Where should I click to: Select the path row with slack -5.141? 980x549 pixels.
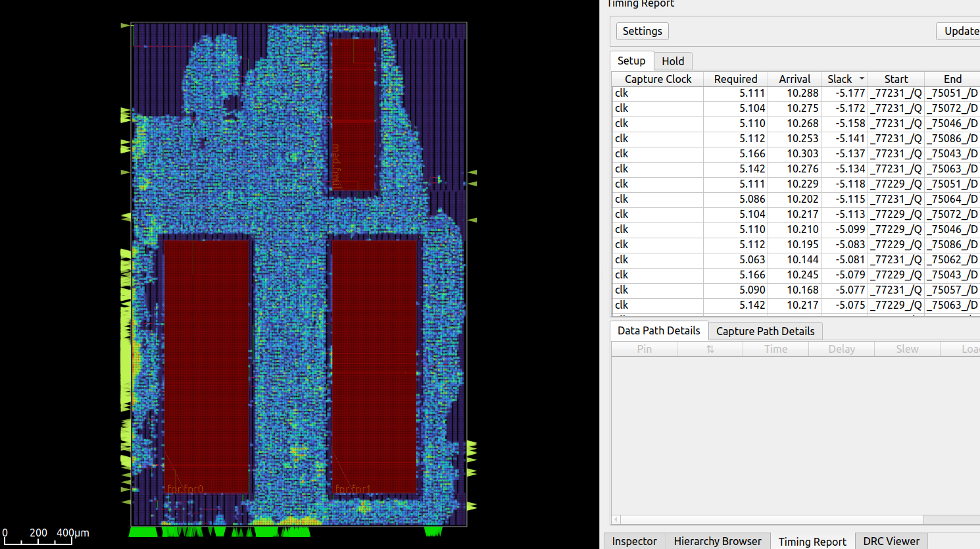(x=796, y=139)
